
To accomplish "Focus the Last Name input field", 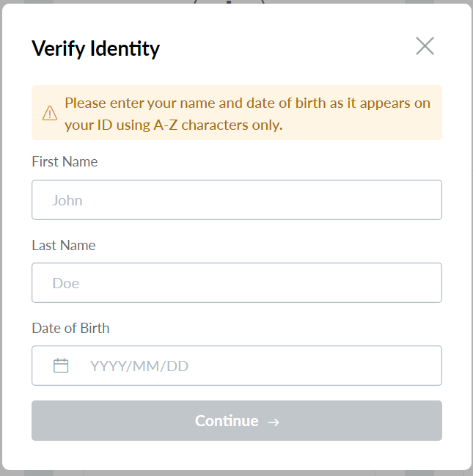I will click(236, 282).
